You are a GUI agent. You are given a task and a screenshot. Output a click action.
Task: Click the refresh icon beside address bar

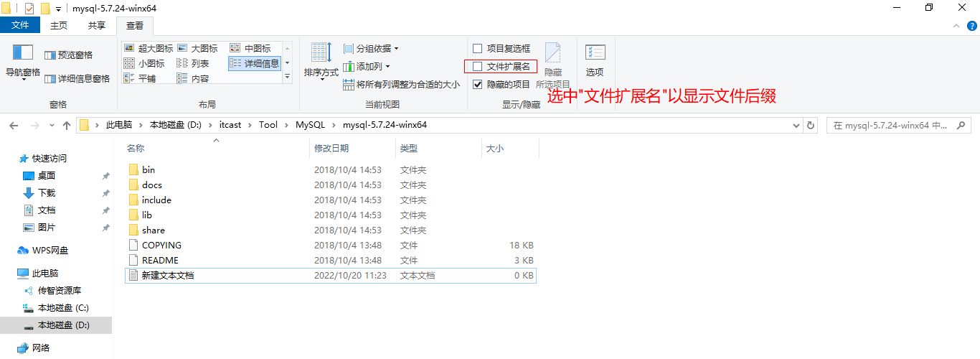click(x=811, y=125)
